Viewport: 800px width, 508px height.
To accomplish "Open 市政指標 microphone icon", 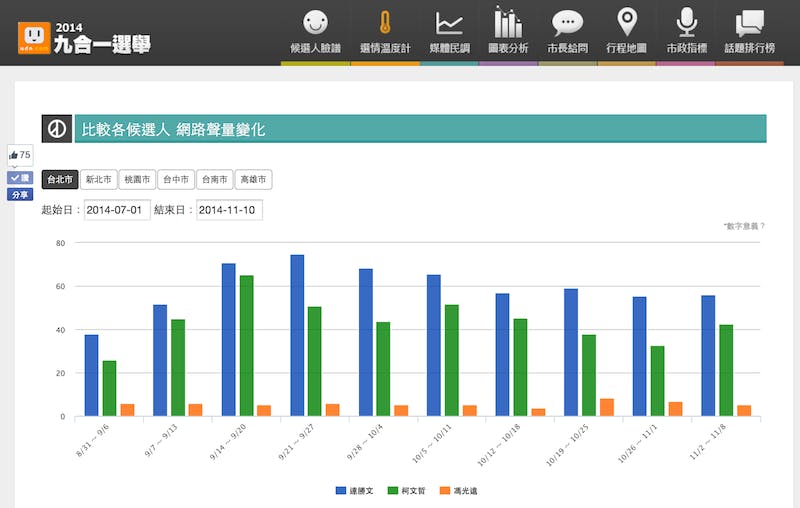I will (686, 22).
